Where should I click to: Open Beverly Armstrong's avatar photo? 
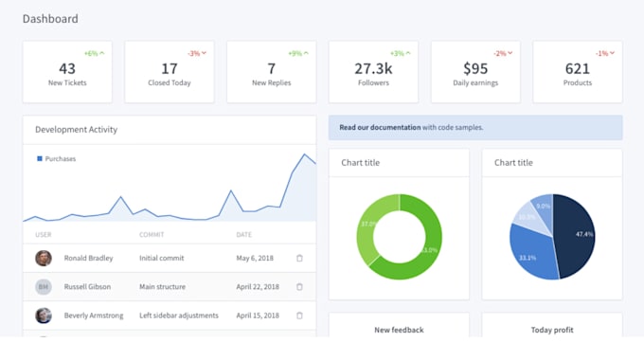[x=44, y=316]
